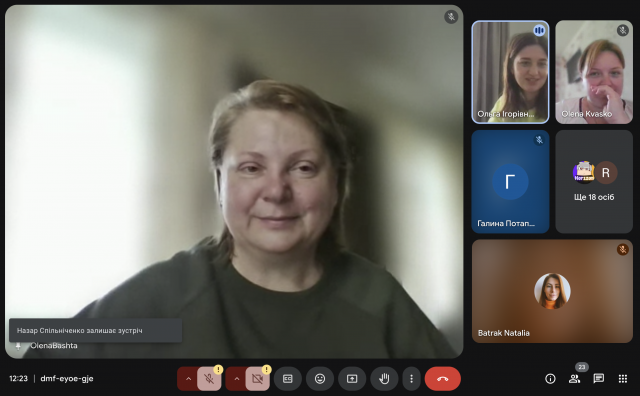
Task: Unmute the microphone button
Action: point(209,379)
